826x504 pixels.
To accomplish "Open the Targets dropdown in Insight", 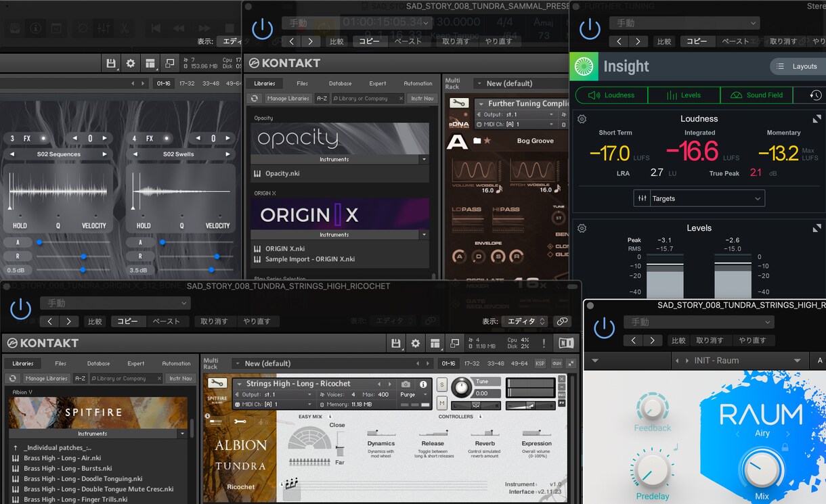I will tap(699, 198).
